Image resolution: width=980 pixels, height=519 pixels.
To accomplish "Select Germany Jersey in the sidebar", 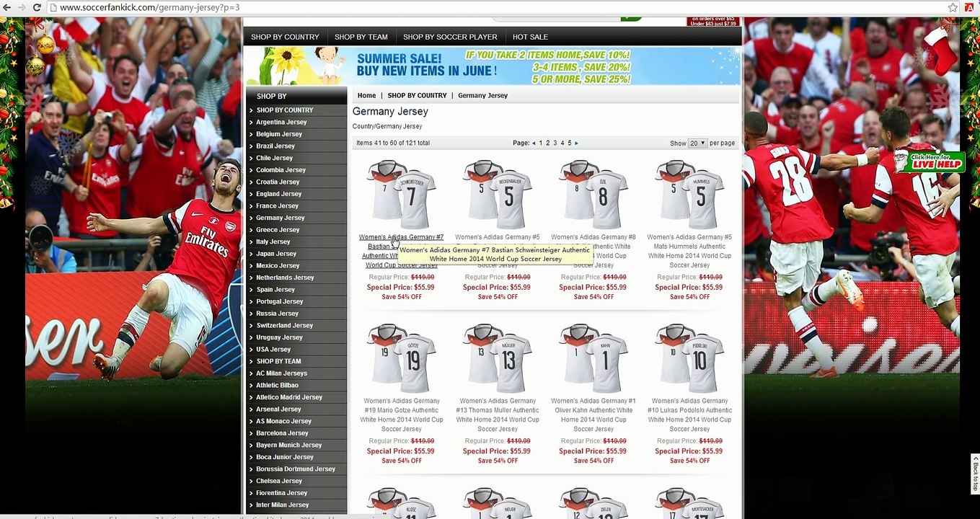I will 281,218.
